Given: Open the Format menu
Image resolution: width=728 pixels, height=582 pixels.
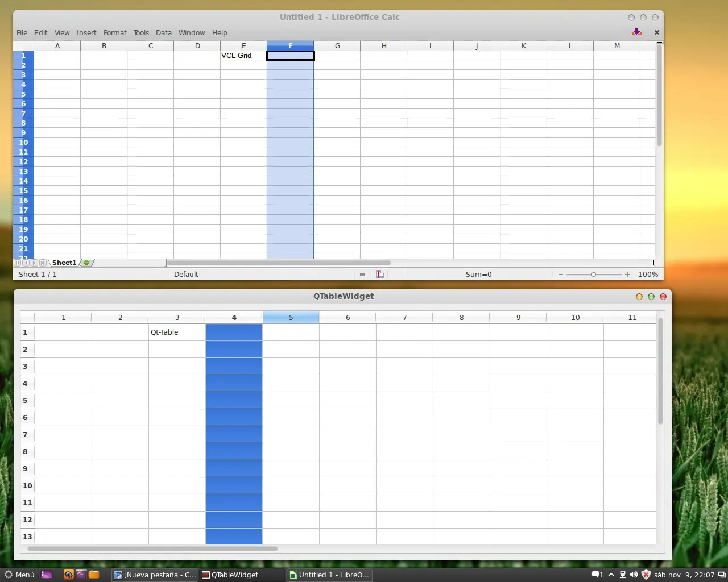Looking at the screenshot, I should click(x=114, y=32).
